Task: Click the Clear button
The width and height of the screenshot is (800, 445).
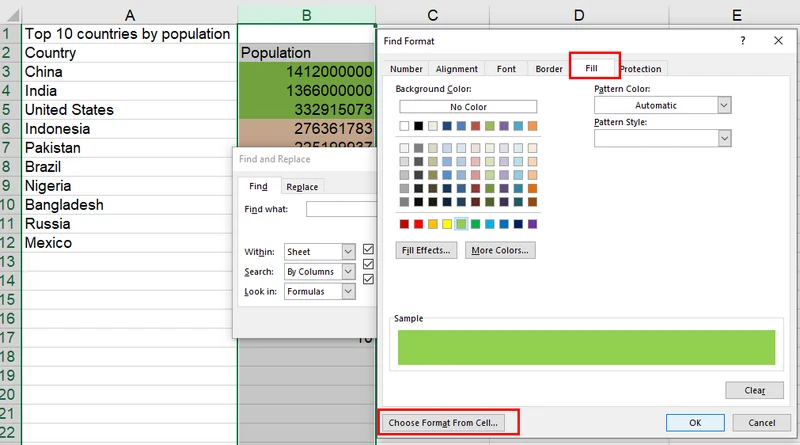Action: (x=754, y=390)
